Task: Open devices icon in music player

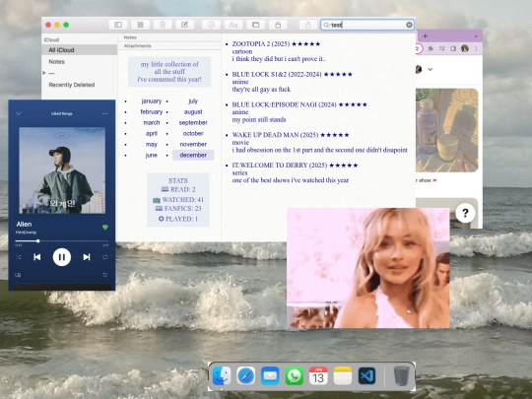Action: [x=18, y=275]
